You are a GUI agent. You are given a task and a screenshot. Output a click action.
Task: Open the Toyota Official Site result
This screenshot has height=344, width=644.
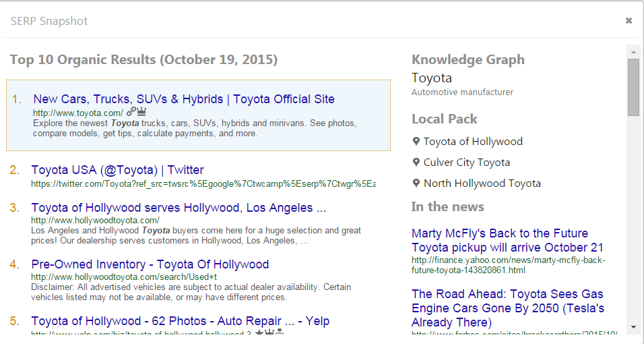183,99
